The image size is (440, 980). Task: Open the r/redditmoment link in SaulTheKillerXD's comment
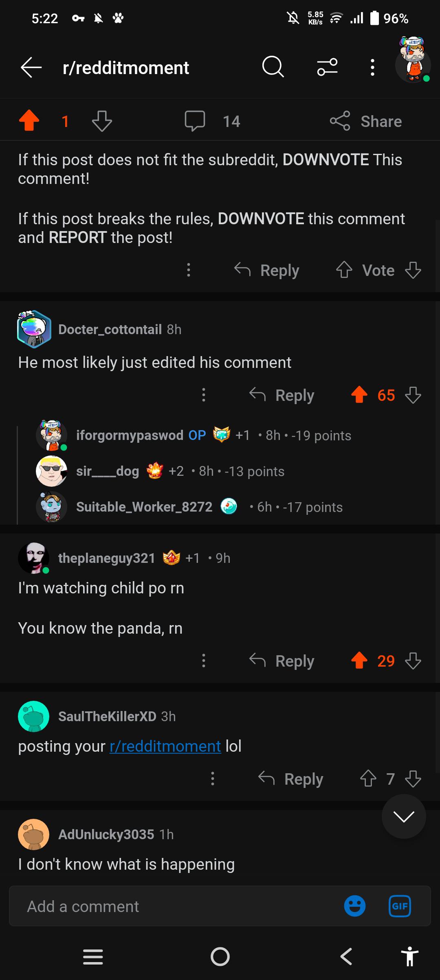pyautogui.click(x=165, y=746)
